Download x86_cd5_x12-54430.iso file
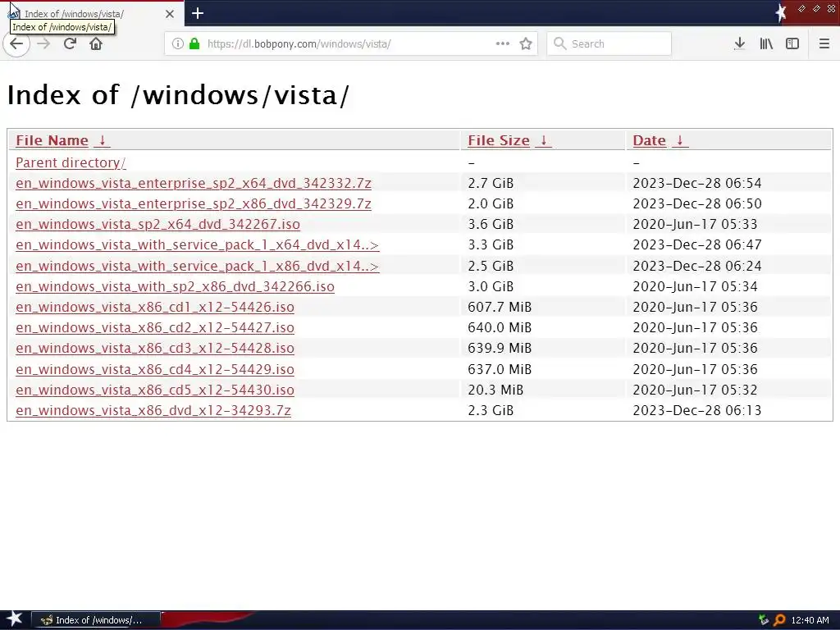840x630 pixels. 155,390
